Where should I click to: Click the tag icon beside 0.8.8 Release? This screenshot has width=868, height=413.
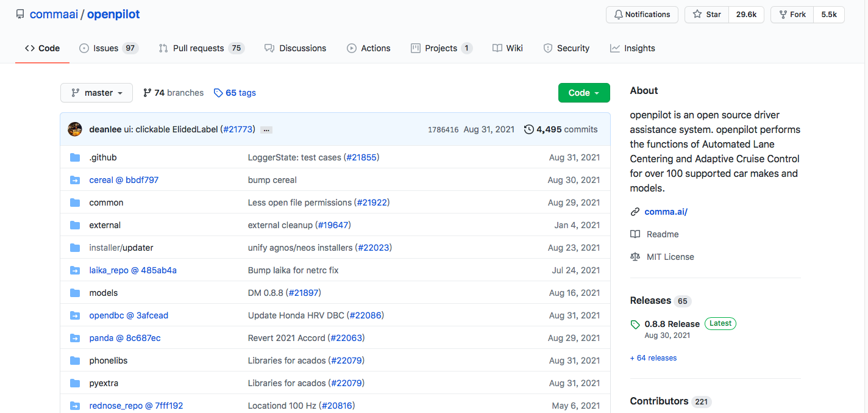pos(635,325)
